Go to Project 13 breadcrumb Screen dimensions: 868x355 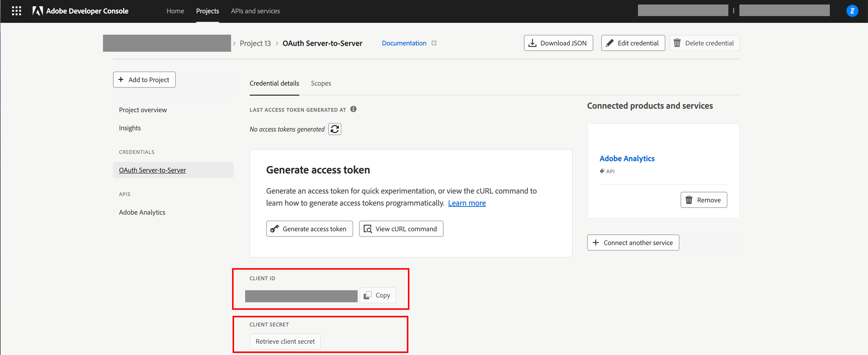255,43
